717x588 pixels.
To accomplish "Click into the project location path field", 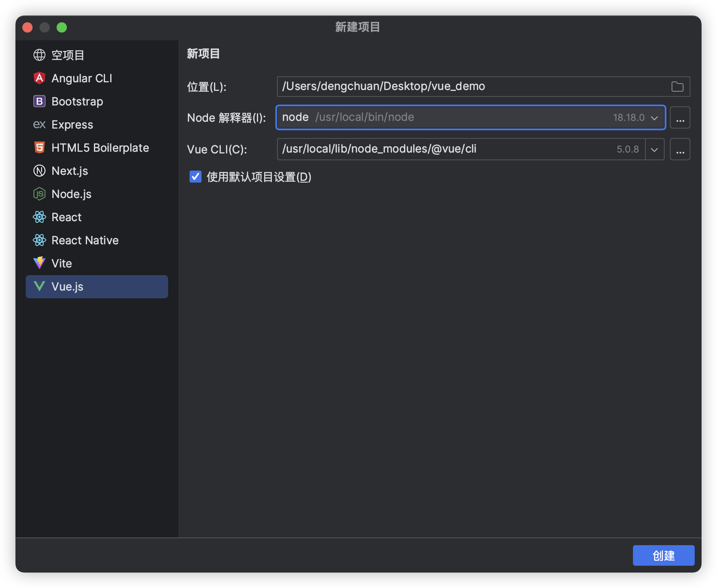I will tap(472, 87).
